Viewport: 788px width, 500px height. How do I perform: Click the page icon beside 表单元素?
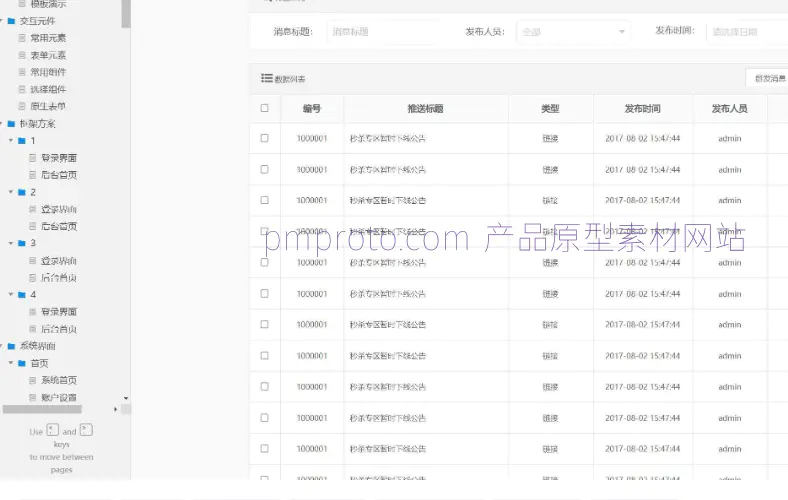click(21, 55)
